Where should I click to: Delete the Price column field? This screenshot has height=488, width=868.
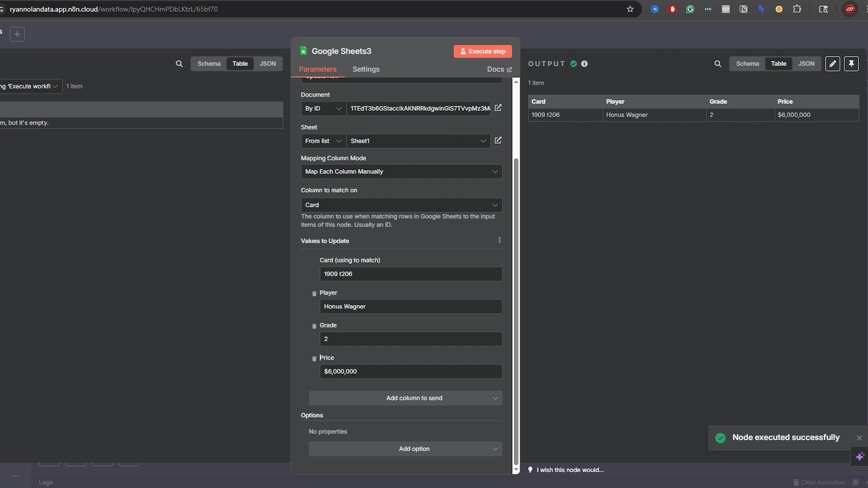point(314,359)
